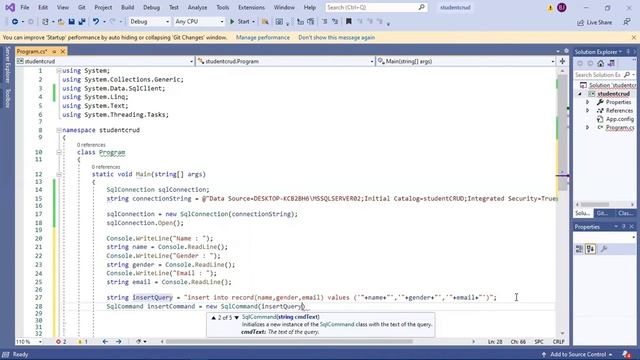Click the red error count indicator
Viewport: 640px width, 360px height.
point(61,342)
